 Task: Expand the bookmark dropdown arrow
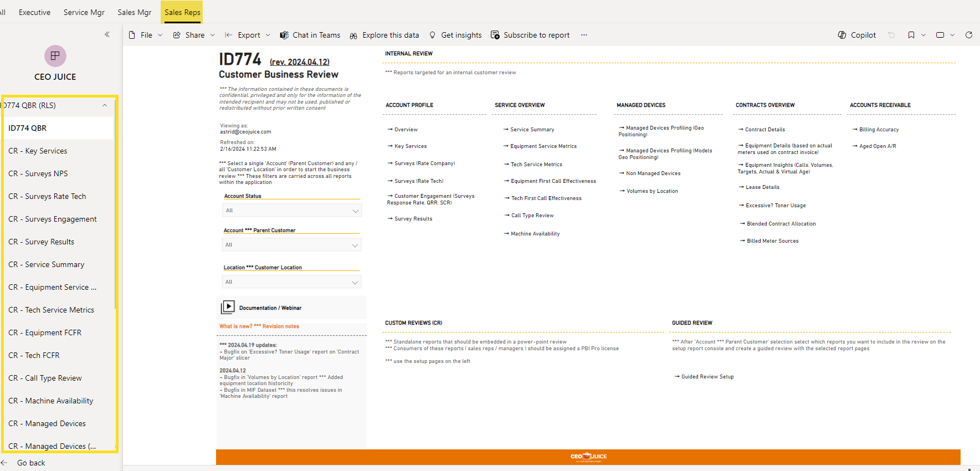(923, 35)
